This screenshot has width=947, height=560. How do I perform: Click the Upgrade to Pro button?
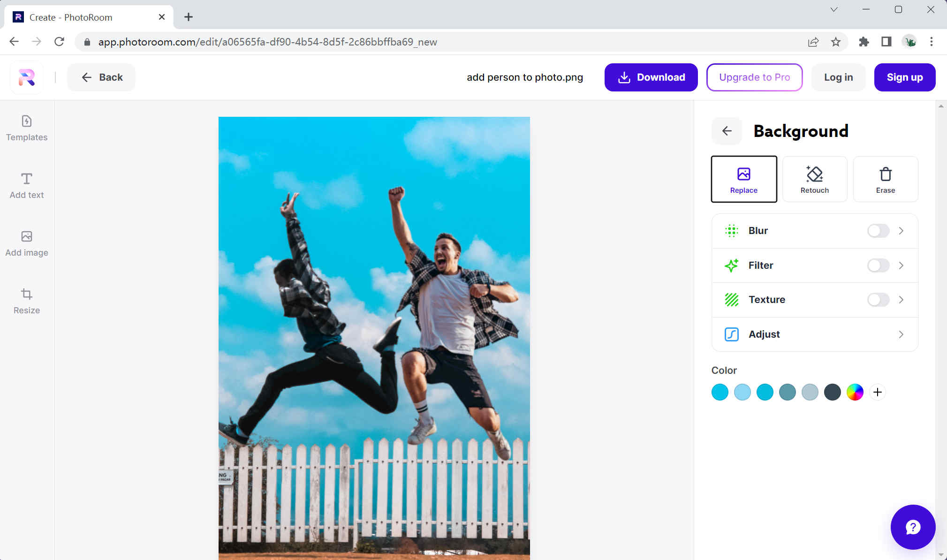tap(754, 76)
